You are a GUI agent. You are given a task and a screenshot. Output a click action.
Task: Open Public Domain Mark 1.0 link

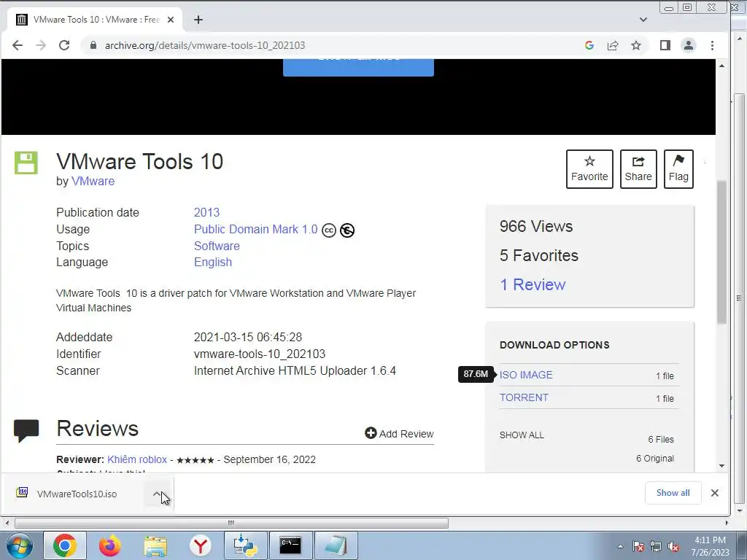click(255, 229)
